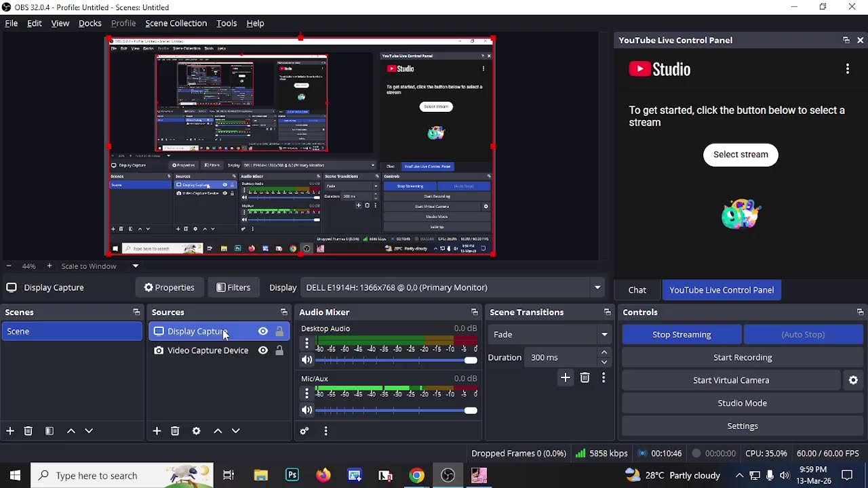This screenshot has height=488, width=868.
Task: Open Properties for selected source
Action: [170, 287]
